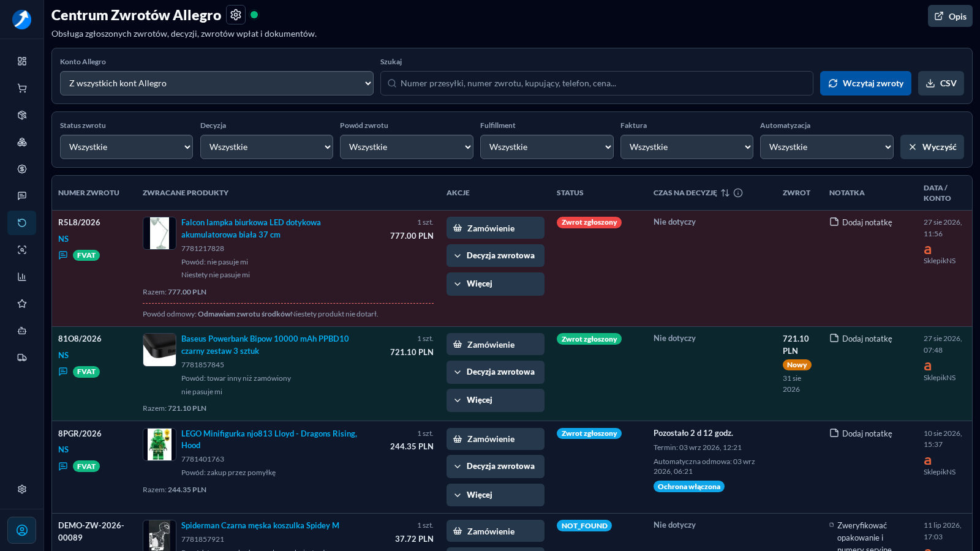Open the stacked cubes icon in sidebar
The image size is (980, 551).
coord(22,142)
